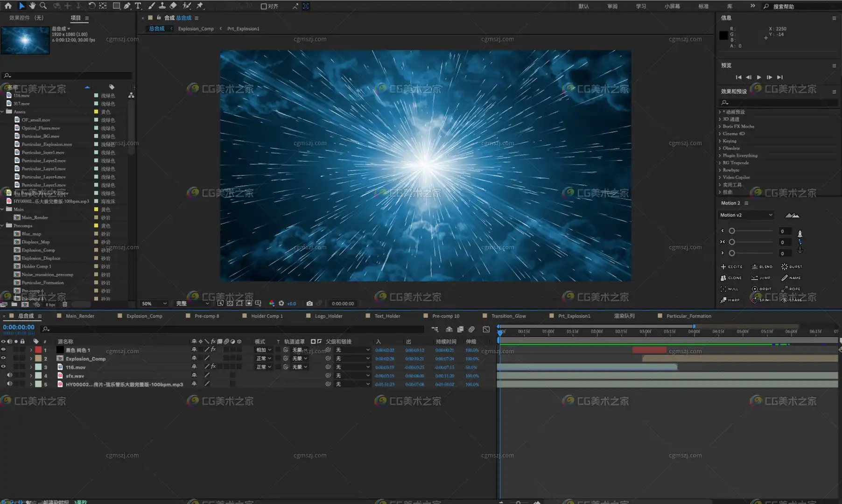Screen dimensions: 842x504
Task: Click Prt_Explosion1 in the viewer breadcrumb
Action: 243,28
